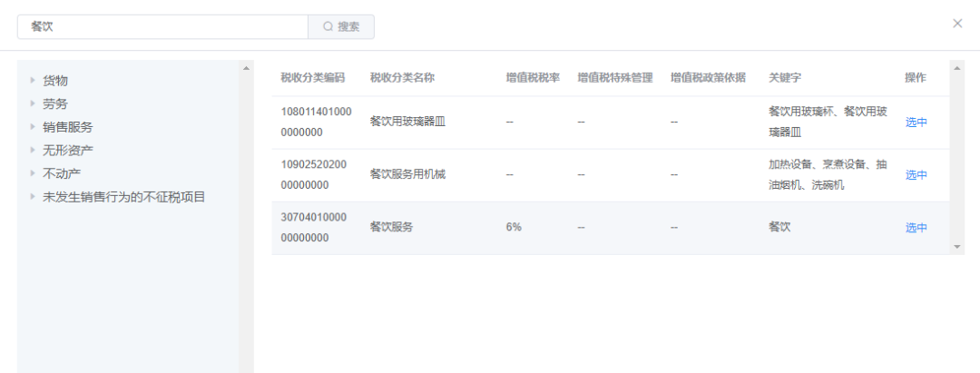
Task: Click the tree panel scroll-up arrow
Action: pos(246,68)
